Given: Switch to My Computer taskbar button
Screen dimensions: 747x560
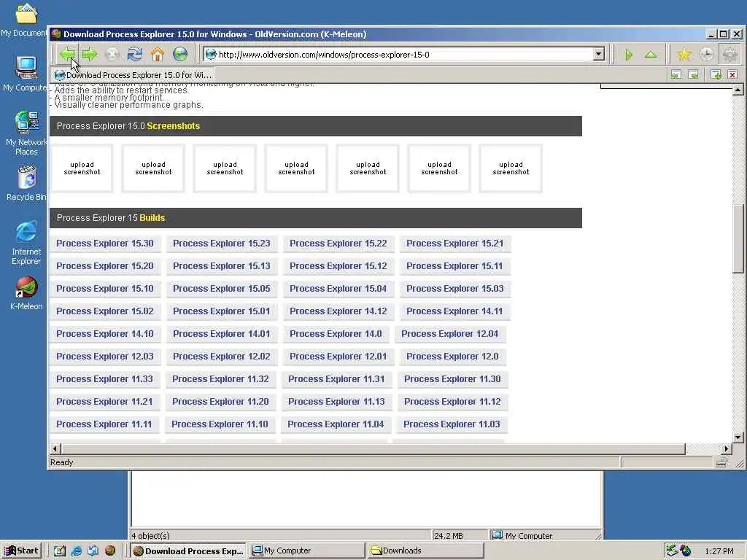Looking at the screenshot, I should click(307, 551).
